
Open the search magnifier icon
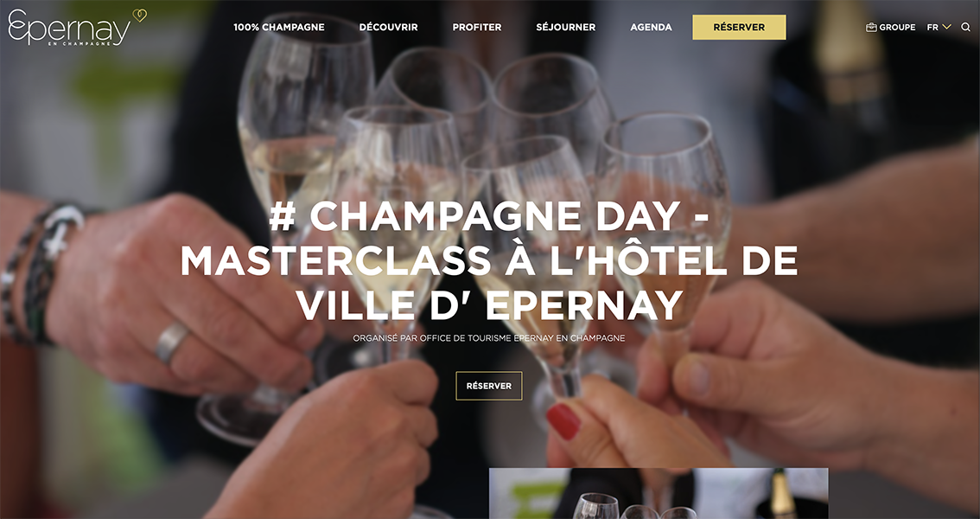click(x=965, y=28)
